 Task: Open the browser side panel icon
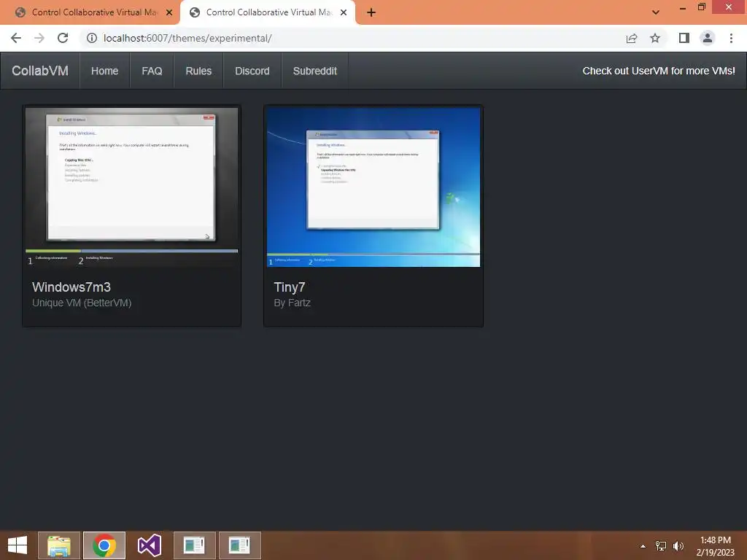[684, 38]
